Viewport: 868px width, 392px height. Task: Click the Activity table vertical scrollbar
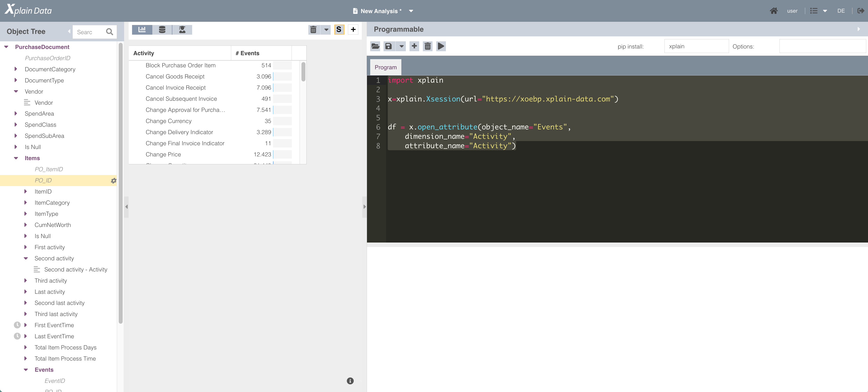(303, 72)
